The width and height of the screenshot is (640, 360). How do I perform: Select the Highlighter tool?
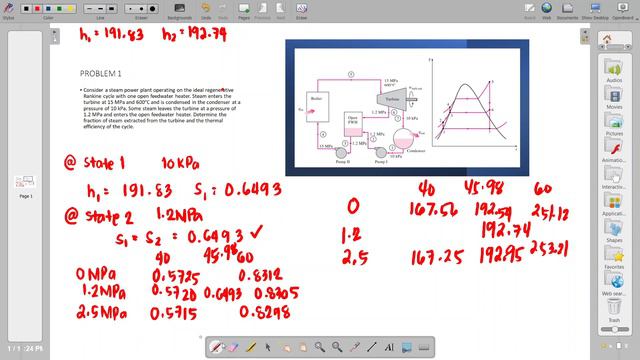point(250,347)
